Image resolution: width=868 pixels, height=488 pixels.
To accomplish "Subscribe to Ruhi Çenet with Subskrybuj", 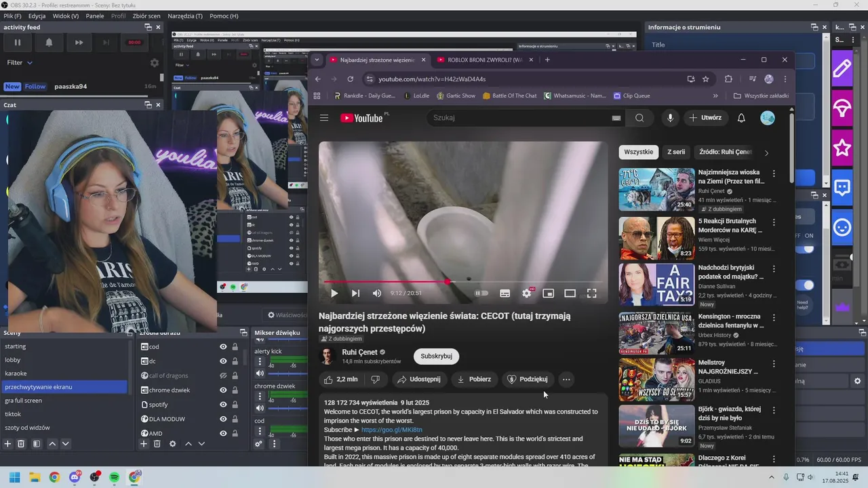I will click(x=436, y=356).
